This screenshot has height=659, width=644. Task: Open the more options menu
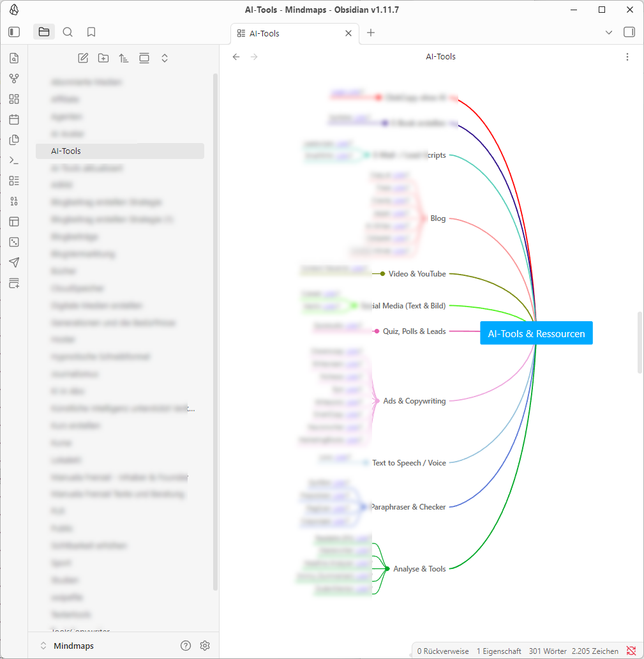tap(627, 57)
